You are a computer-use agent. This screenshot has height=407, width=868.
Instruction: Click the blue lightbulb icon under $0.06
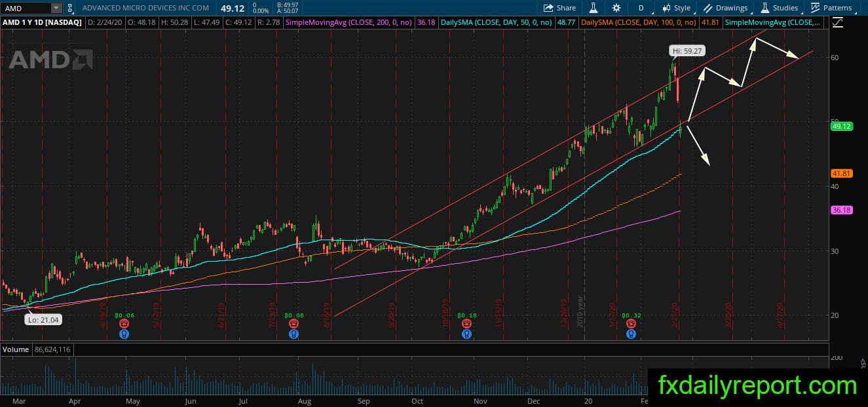click(124, 334)
